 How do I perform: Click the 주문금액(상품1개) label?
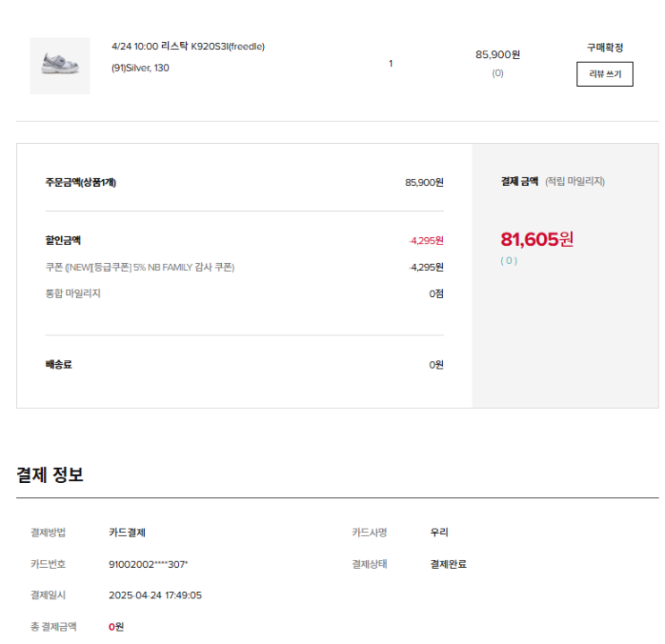(81, 182)
